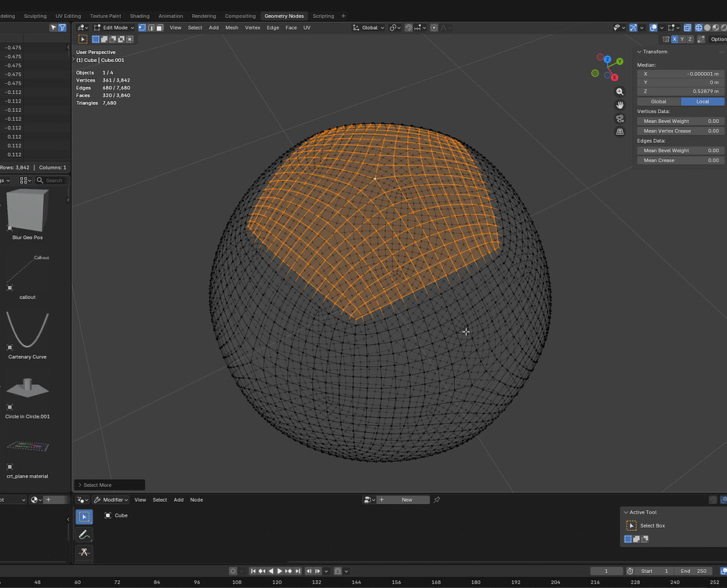Pin the node tree
This screenshot has height=588, width=727.
436,500
